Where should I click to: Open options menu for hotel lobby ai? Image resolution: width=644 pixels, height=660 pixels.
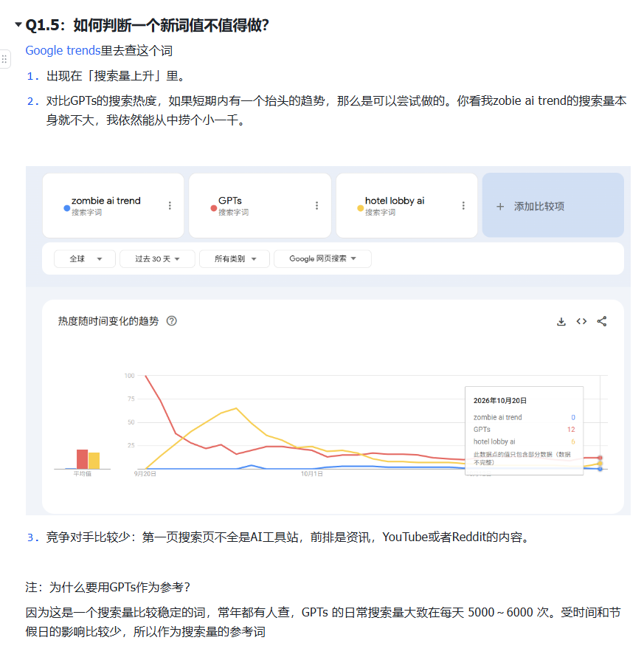point(463,205)
